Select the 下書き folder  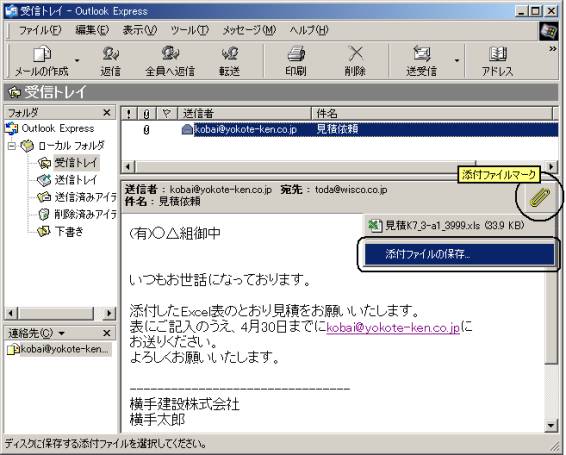click(69, 231)
